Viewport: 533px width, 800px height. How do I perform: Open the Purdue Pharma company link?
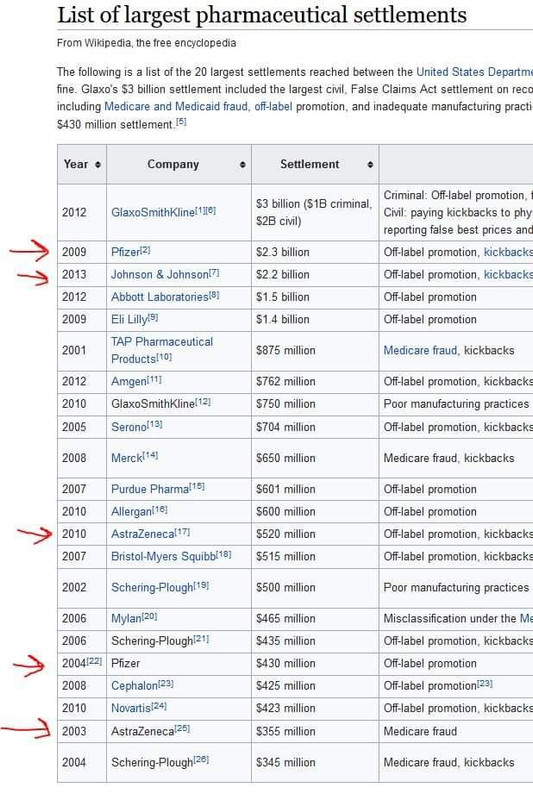coord(150,489)
